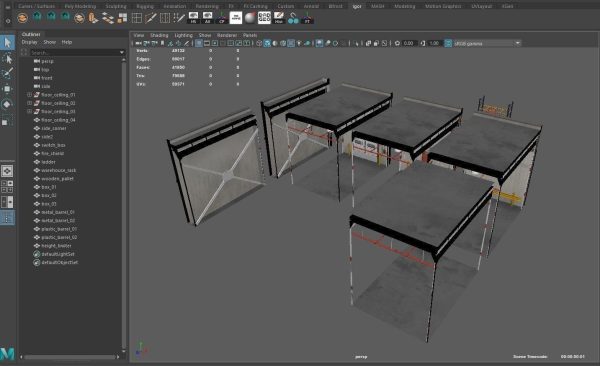Click the bookmark icon in viewport toolbar
This screenshot has width=600, height=366.
(x=163, y=43)
